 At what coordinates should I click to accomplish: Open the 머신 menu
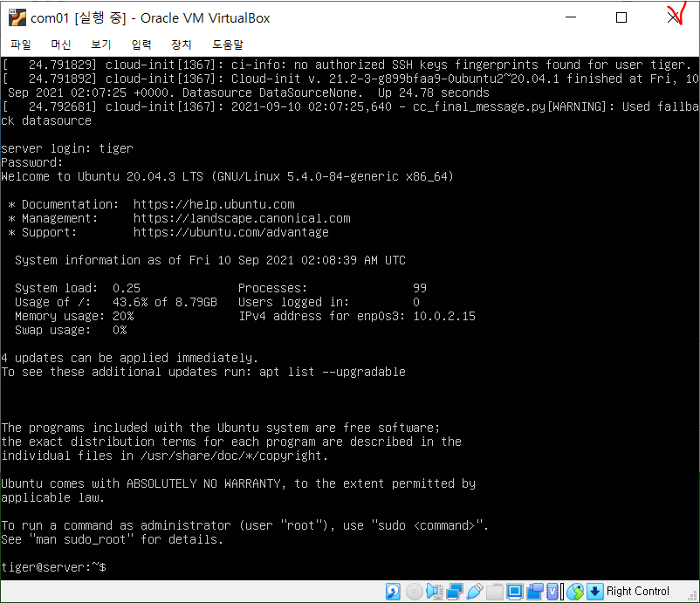(61, 45)
